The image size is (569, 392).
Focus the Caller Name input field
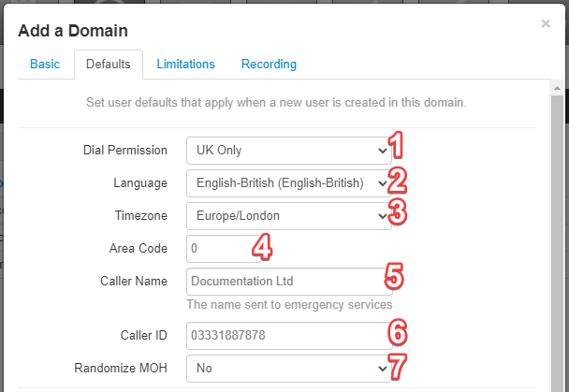289,282
